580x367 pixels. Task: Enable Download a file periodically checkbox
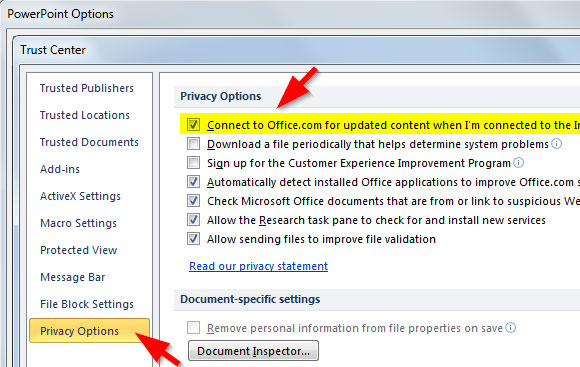(x=193, y=144)
